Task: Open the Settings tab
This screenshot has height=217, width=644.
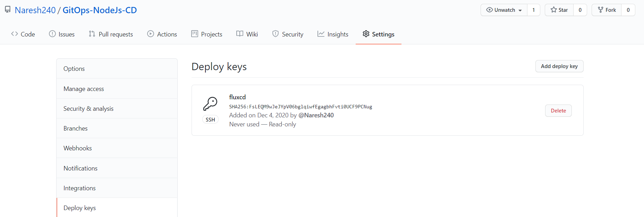Action: tap(379, 34)
